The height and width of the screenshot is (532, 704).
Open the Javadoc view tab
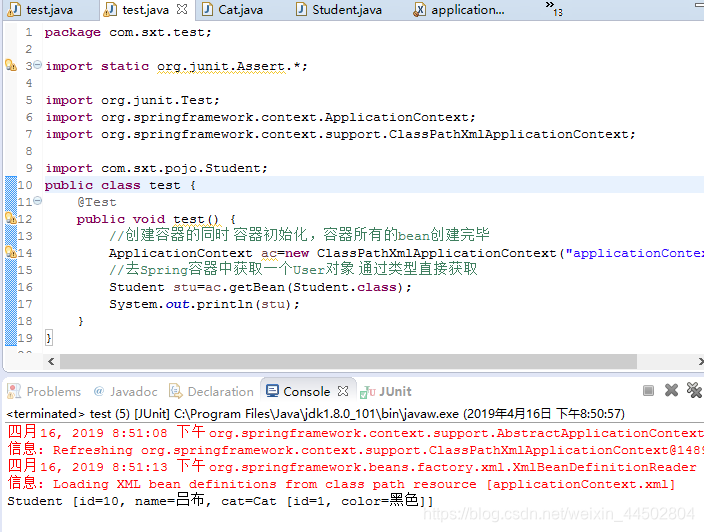tap(125, 391)
